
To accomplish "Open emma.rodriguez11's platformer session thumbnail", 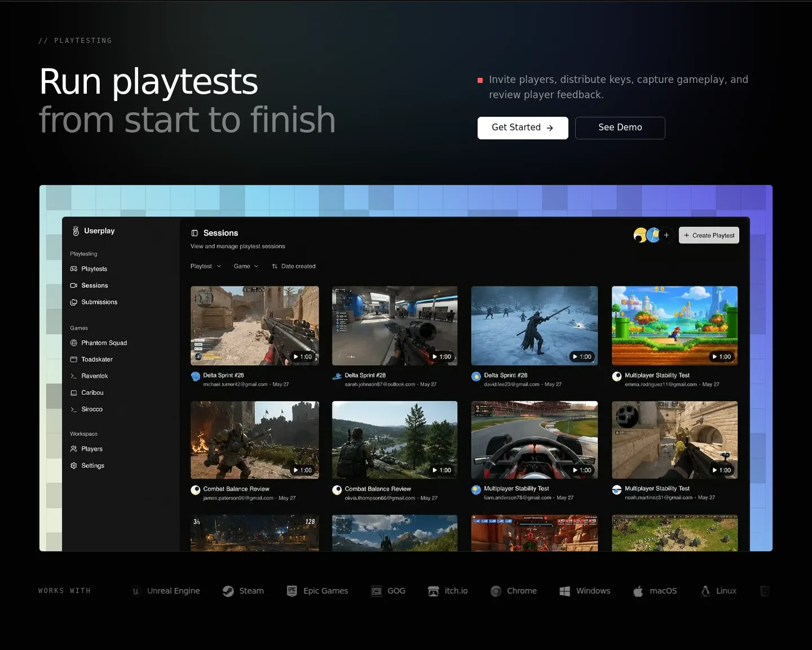I will [x=675, y=326].
